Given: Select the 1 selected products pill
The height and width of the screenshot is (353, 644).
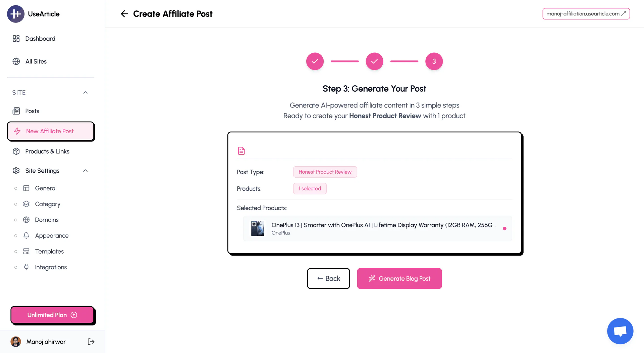Looking at the screenshot, I should pos(310,188).
